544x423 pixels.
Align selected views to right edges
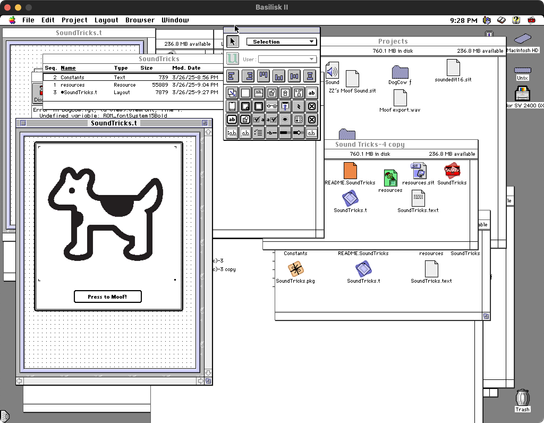click(248, 75)
